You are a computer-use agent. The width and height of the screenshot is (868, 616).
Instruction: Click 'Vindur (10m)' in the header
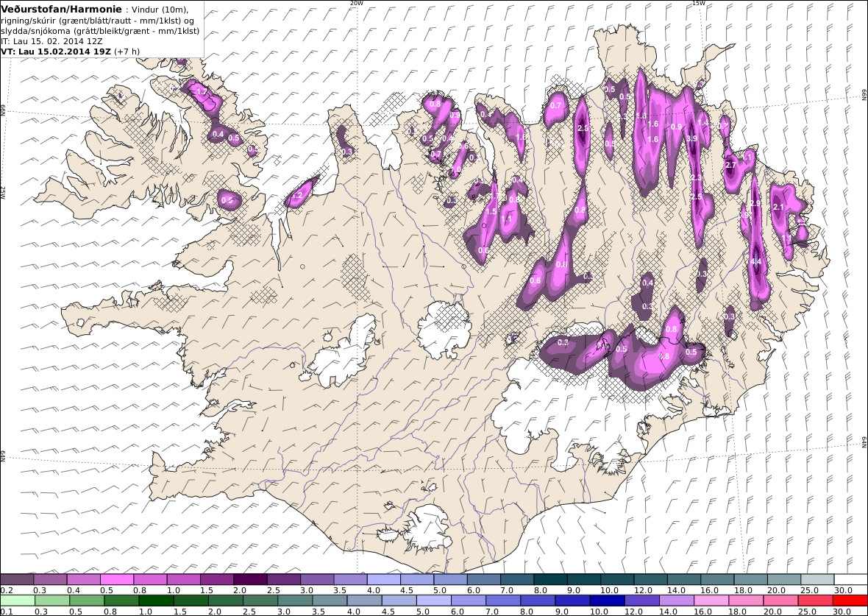(160, 10)
